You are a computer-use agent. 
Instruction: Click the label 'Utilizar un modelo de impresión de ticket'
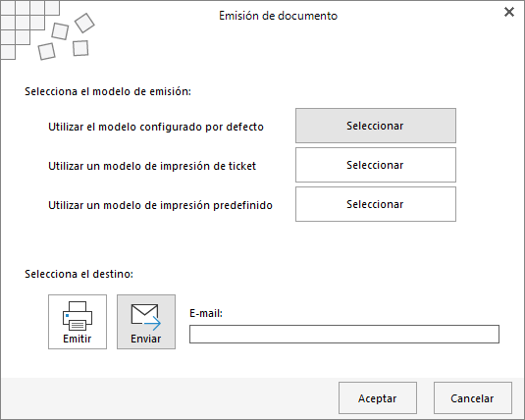click(x=152, y=166)
